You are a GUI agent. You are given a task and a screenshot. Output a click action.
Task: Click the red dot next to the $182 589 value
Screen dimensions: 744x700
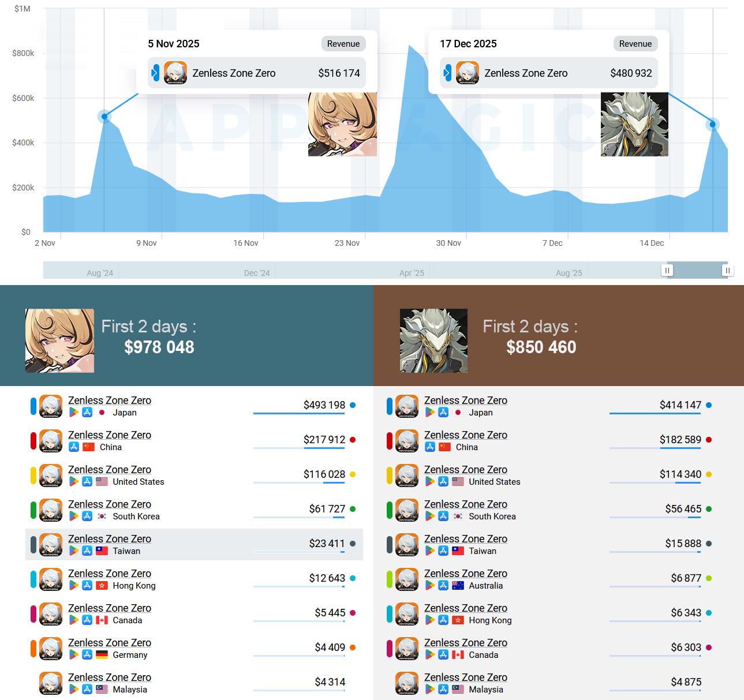tap(709, 440)
